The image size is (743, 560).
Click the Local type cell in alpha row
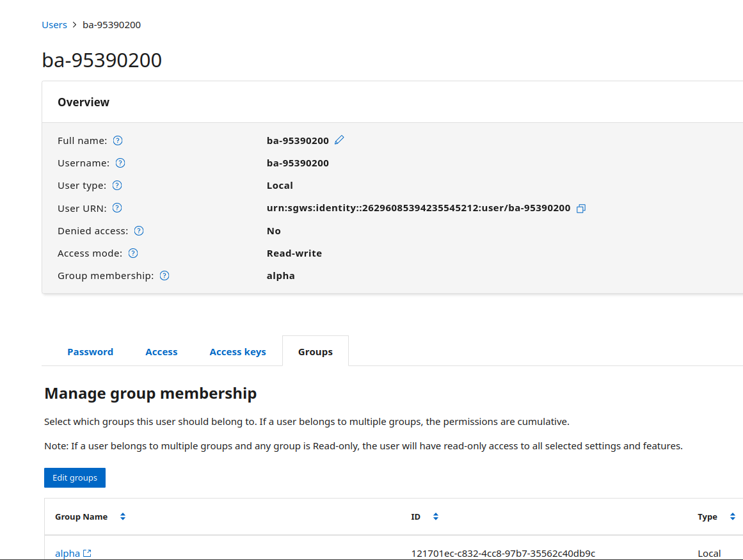pos(709,554)
